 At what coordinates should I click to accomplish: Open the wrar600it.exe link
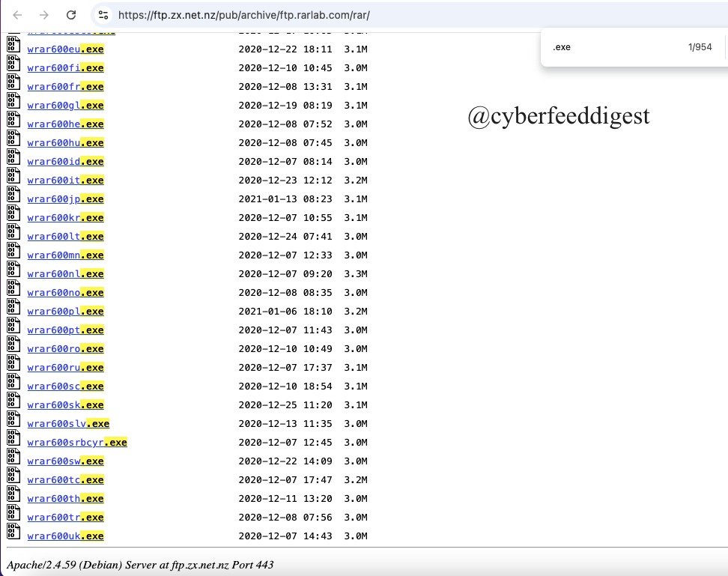point(65,180)
